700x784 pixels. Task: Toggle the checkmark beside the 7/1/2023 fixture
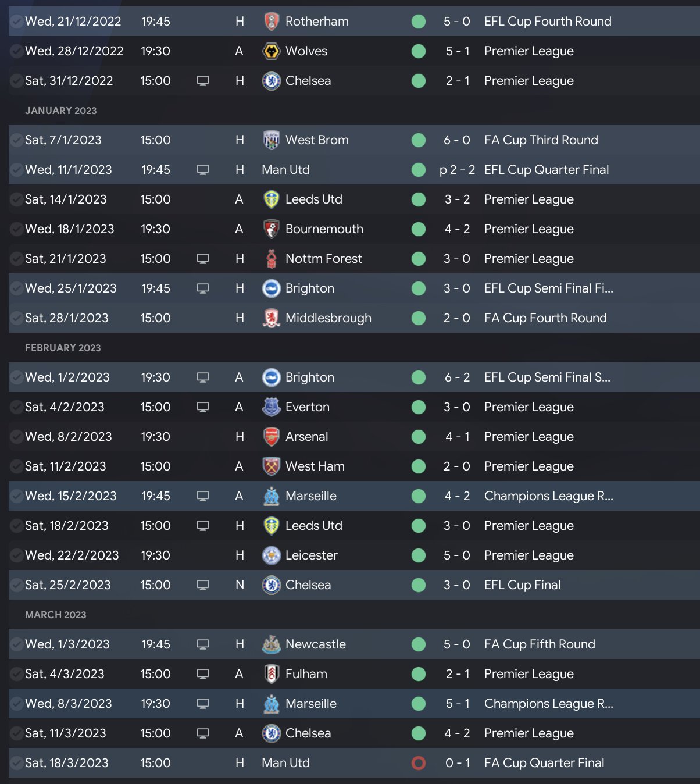(17, 140)
